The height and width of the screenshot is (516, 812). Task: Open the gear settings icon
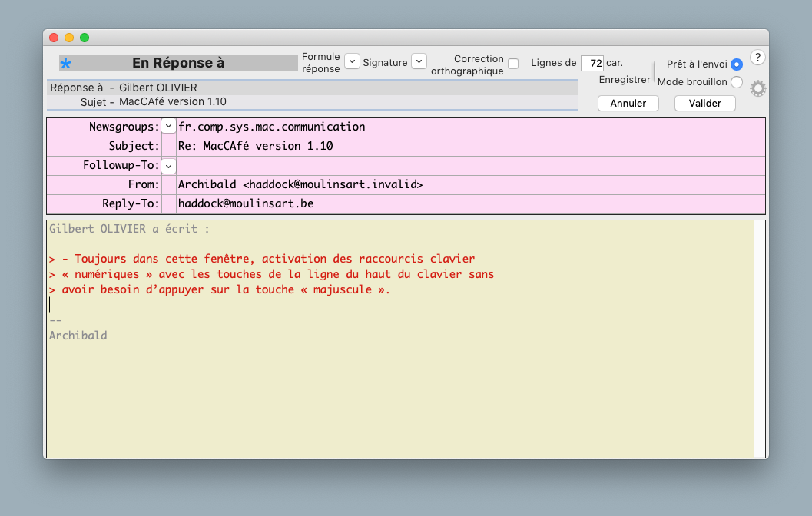click(x=758, y=88)
